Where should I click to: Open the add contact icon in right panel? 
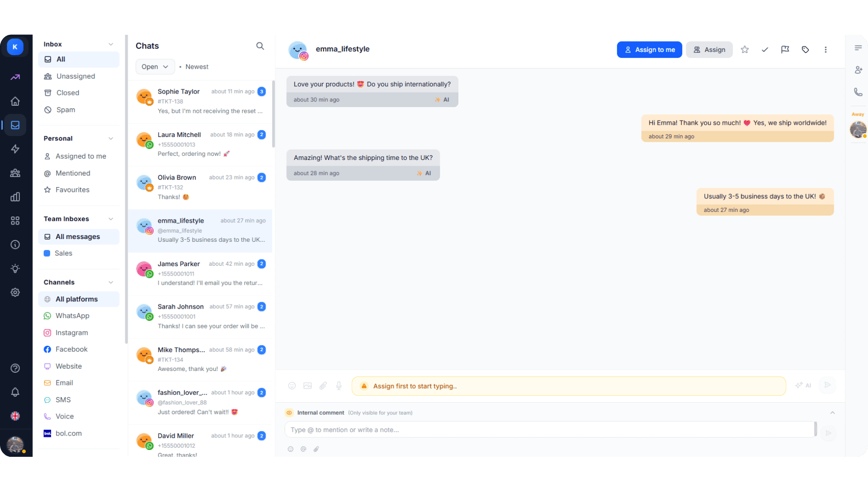click(x=858, y=70)
